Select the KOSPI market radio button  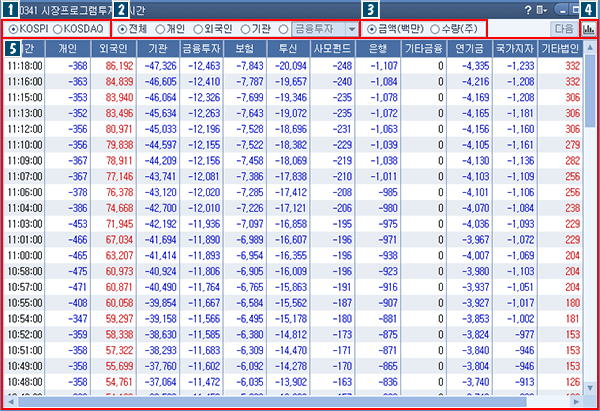click(x=13, y=29)
